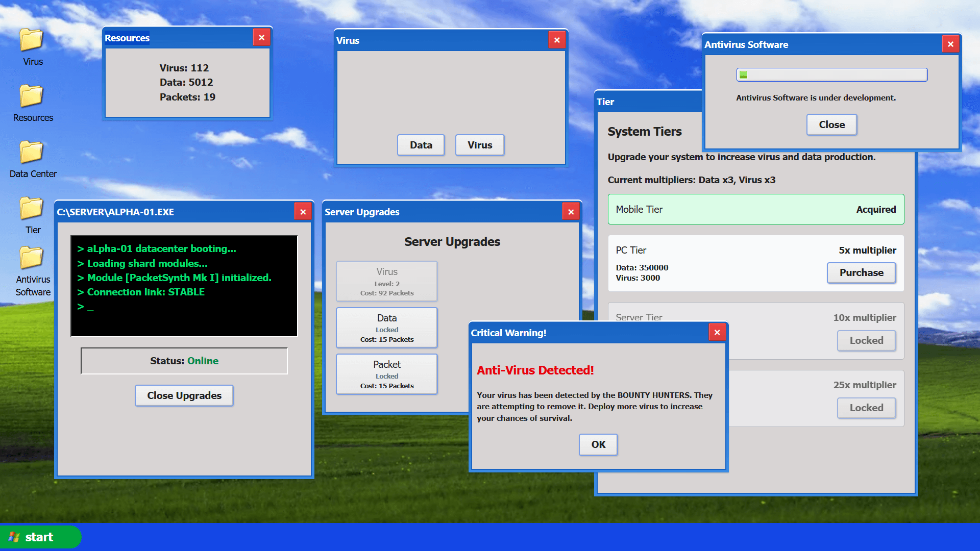Viewport: 980px width, 551px height.
Task: Click the antivirus development progress bar
Action: tap(831, 75)
